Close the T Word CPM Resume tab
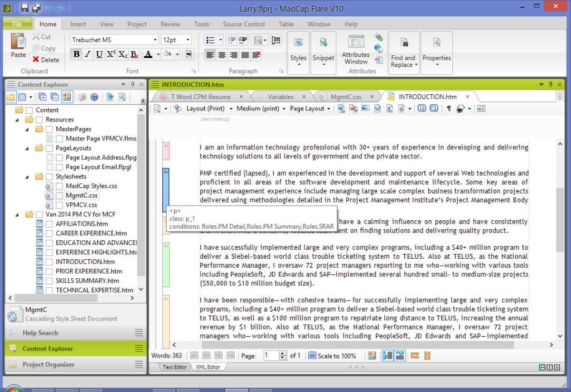The height and width of the screenshot is (392, 571). pos(241,96)
